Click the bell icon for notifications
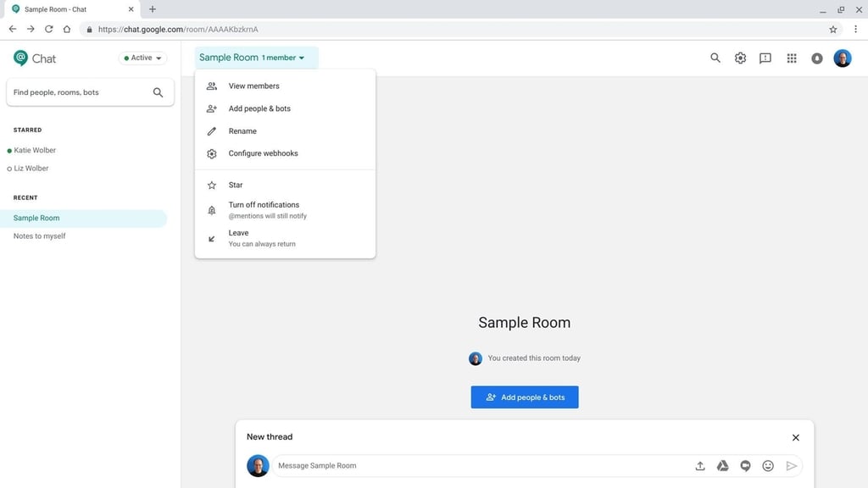 tap(211, 210)
